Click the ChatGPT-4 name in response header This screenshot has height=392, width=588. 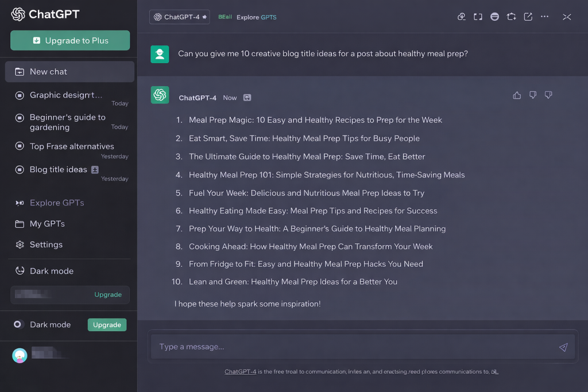pyautogui.click(x=198, y=98)
